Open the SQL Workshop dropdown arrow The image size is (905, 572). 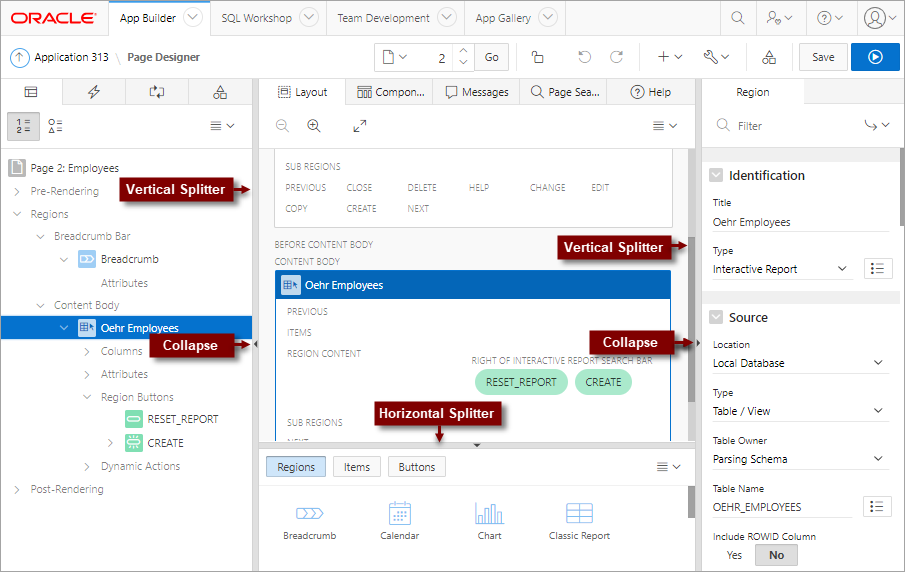point(309,17)
